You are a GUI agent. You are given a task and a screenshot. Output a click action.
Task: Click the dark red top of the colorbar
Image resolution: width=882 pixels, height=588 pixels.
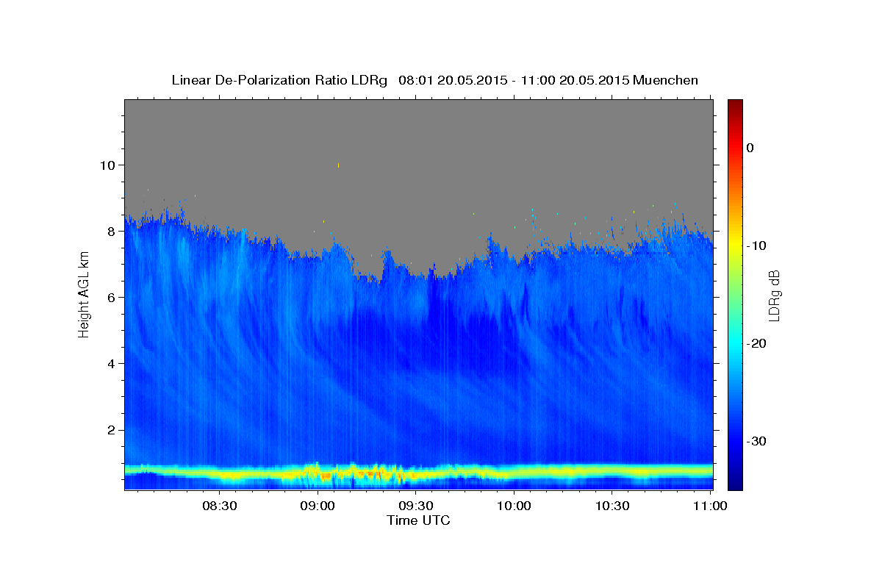(x=735, y=105)
